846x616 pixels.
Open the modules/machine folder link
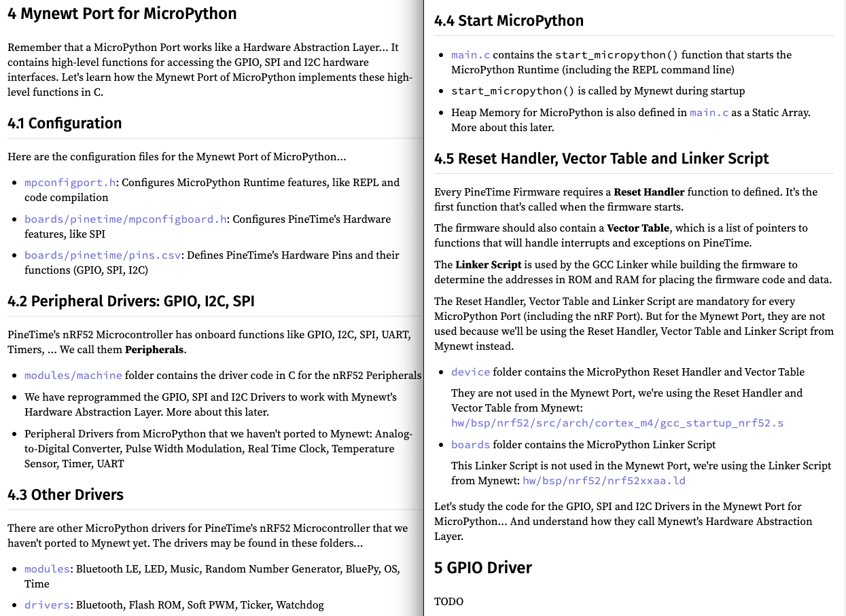pos(73,376)
